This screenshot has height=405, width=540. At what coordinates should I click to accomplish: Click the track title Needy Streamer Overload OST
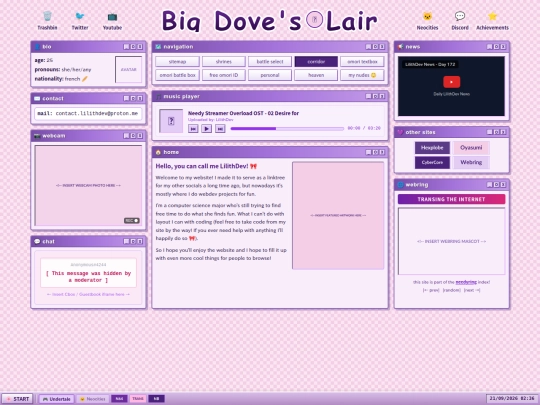pos(243,113)
